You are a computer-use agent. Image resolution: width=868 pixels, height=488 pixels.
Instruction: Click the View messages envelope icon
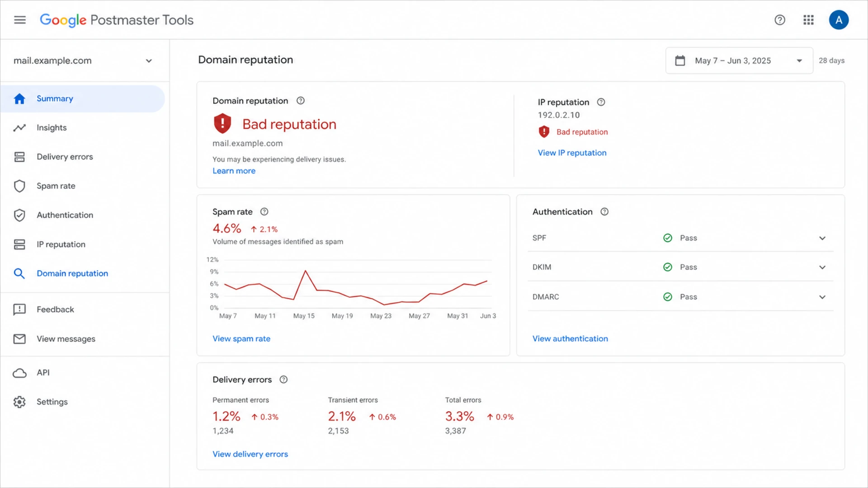pos(19,339)
